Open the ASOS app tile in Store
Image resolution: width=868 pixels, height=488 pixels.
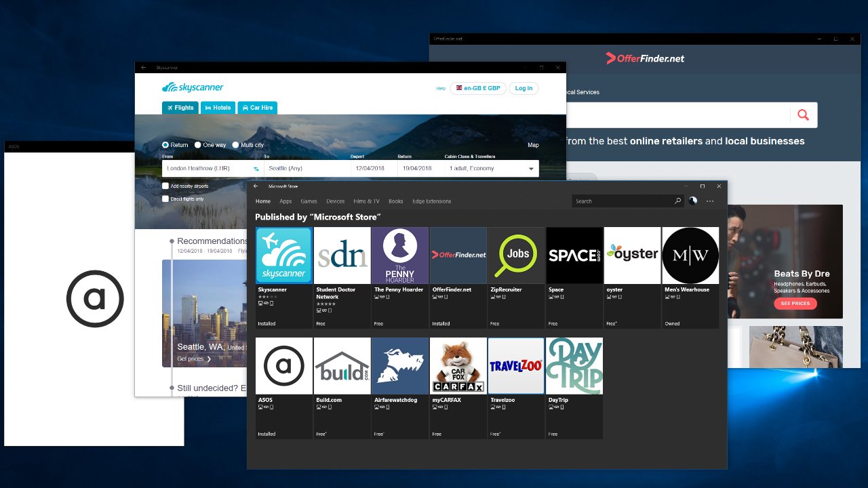(283, 388)
